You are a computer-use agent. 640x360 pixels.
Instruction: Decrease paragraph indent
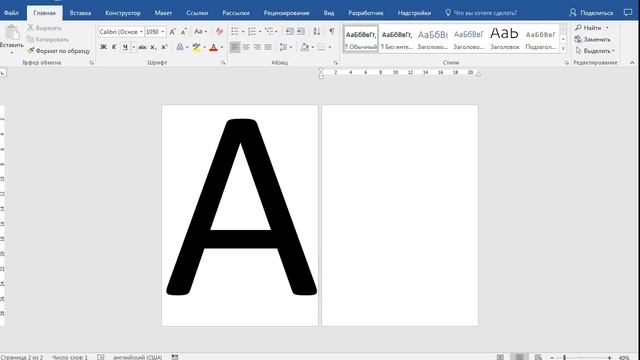(x=289, y=31)
